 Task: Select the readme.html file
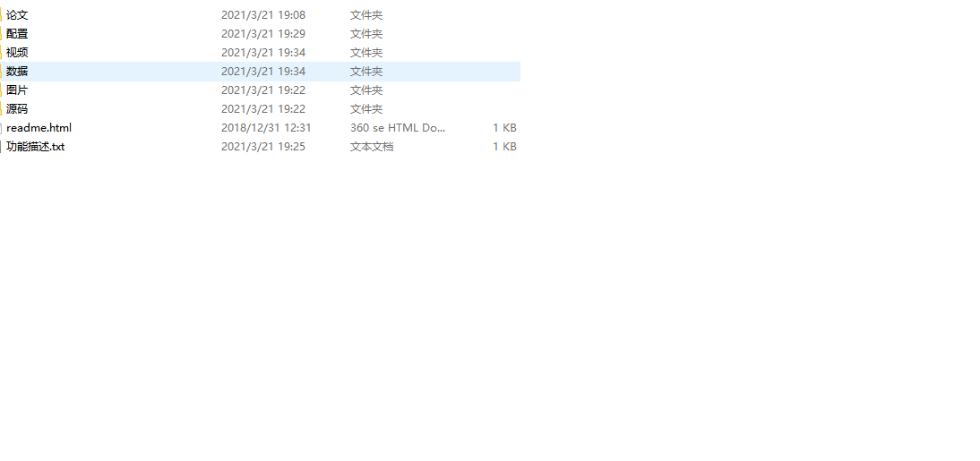(39, 127)
